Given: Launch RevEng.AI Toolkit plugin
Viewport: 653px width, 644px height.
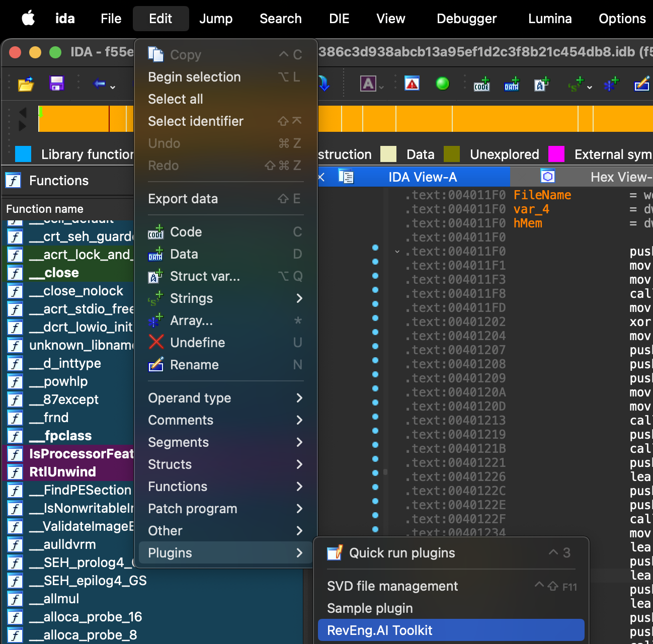Looking at the screenshot, I should [x=451, y=630].
